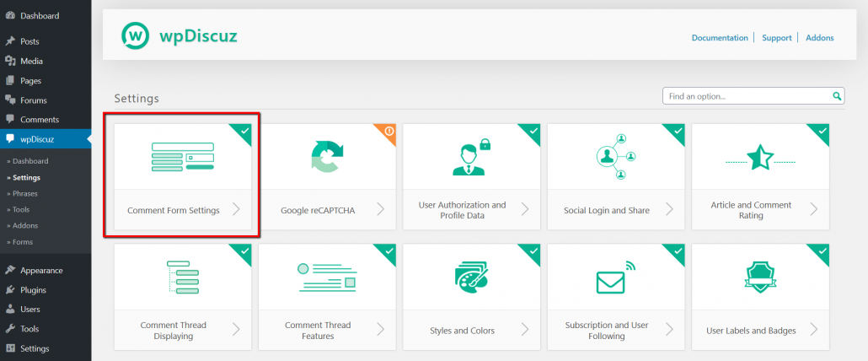The height and width of the screenshot is (361, 868).
Task: Click the chevron beside Comment Thread Features
Action: click(381, 330)
